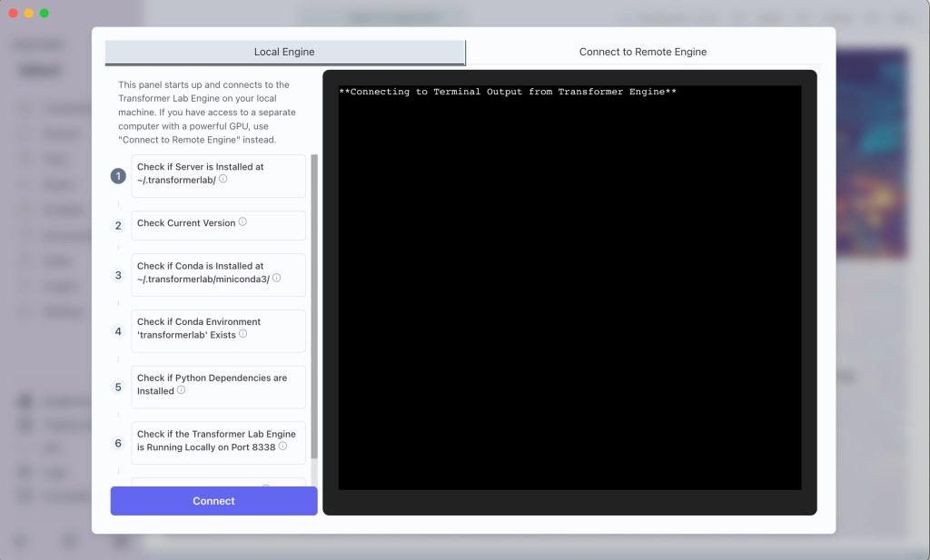Click info icon for Conda Environment step
The width and height of the screenshot is (930, 560).
[242, 334]
